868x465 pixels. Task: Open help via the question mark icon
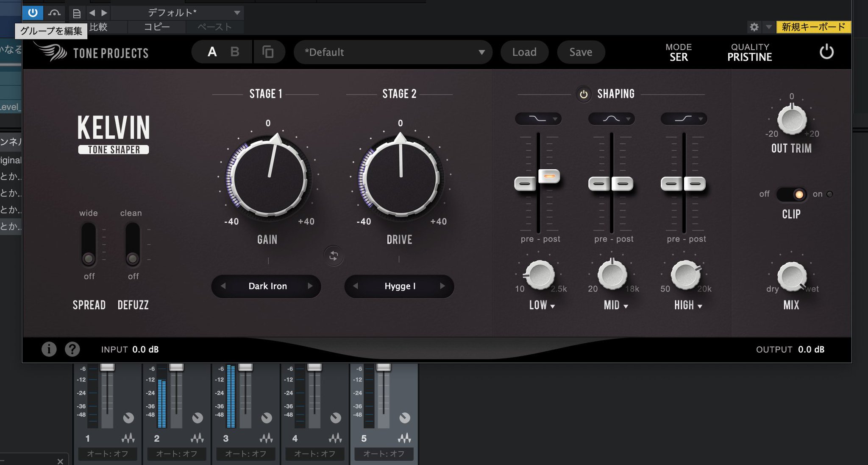72,349
